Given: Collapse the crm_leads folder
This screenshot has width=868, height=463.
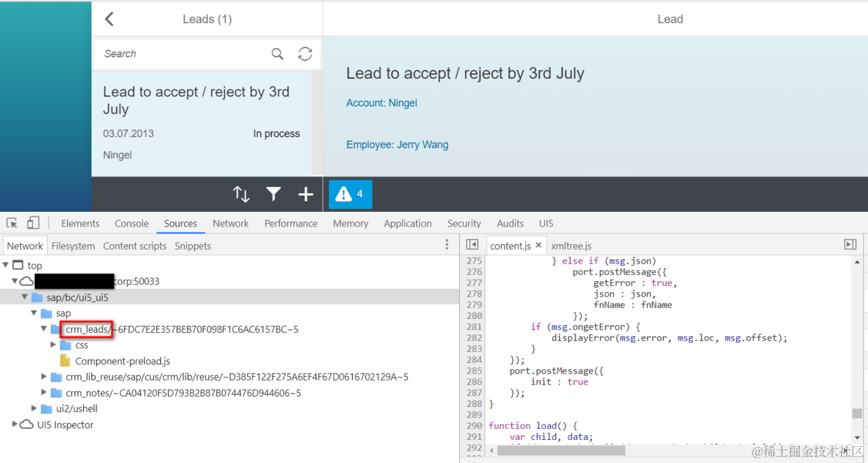Looking at the screenshot, I should coord(43,329).
